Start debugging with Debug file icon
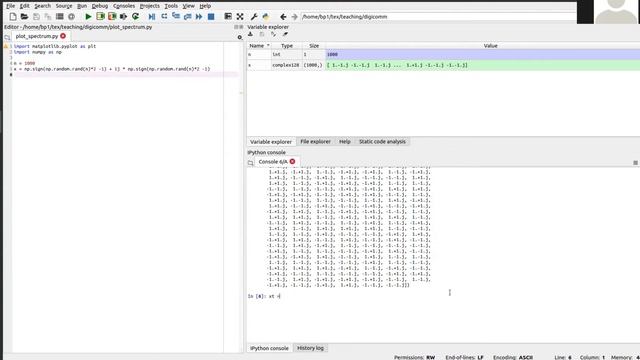 (x=152, y=17)
